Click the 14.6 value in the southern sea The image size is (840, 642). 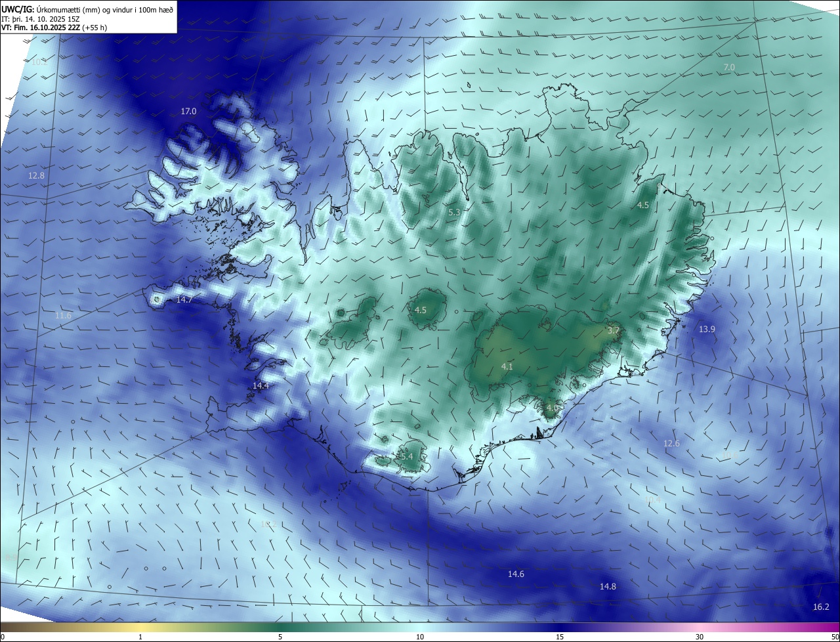coord(516,574)
